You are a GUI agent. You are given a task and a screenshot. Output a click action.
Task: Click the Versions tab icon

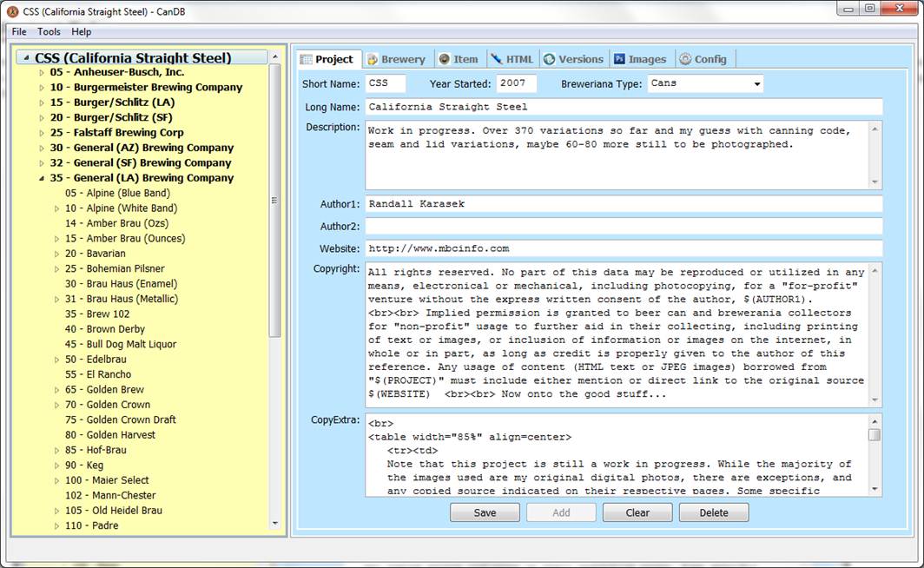(549, 59)
